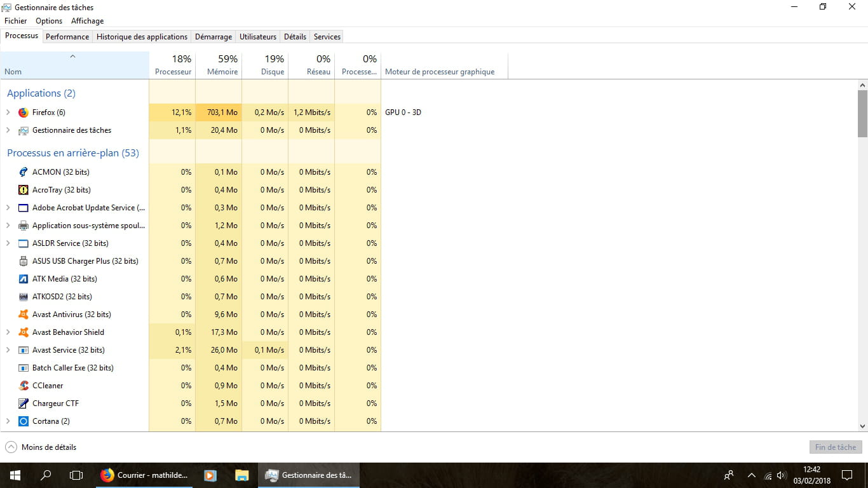Click the spooler printer icon
The image size is (868, 488).
(x=24, y=226)
